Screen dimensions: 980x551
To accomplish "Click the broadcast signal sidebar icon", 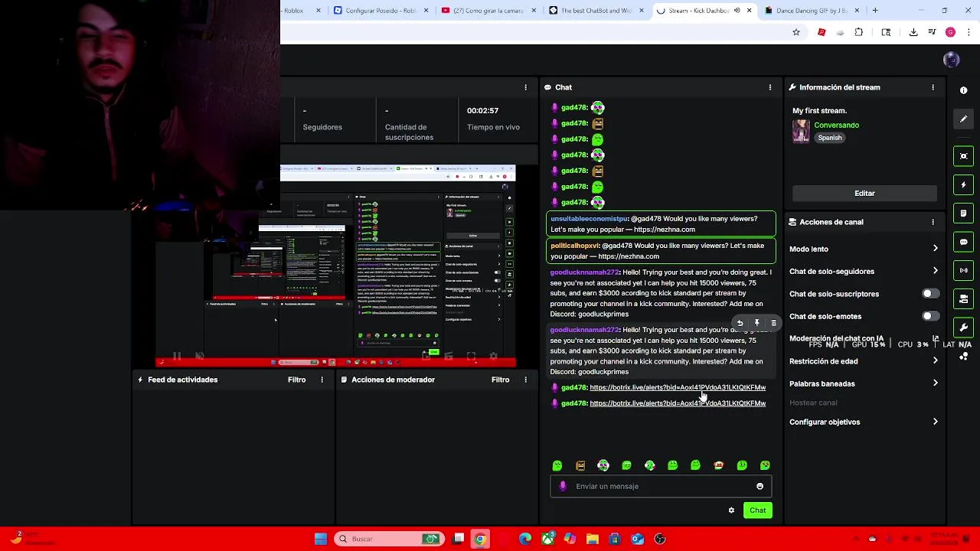I will click(963, 270).
